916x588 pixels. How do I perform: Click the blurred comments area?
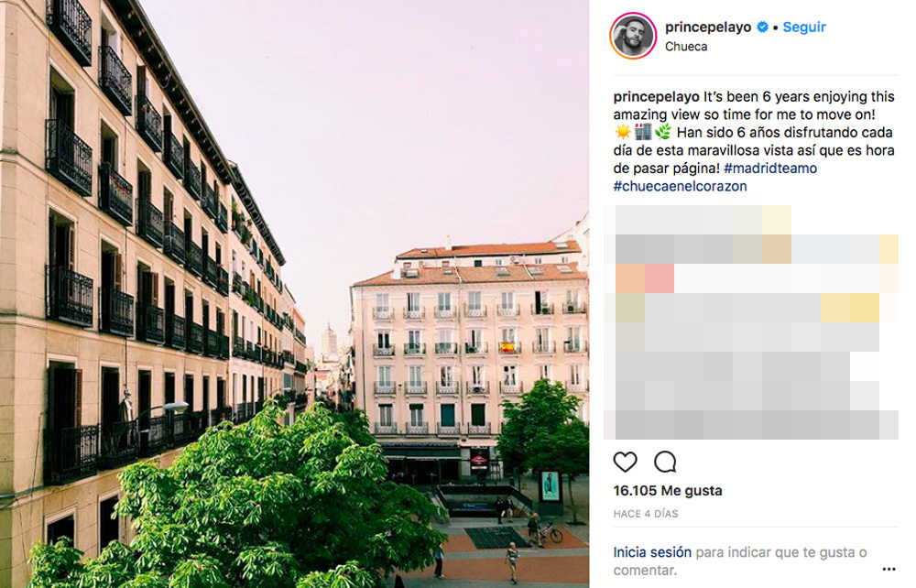[751, 322]
